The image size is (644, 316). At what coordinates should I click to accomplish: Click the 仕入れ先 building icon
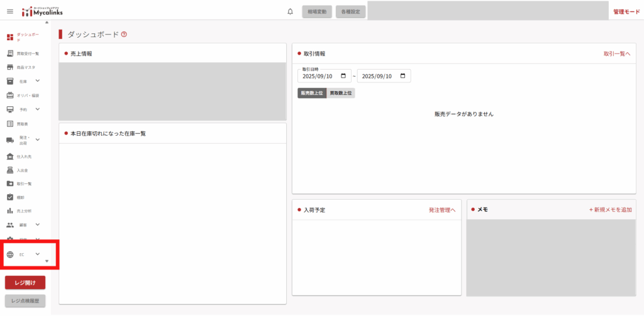pos(10,156)
